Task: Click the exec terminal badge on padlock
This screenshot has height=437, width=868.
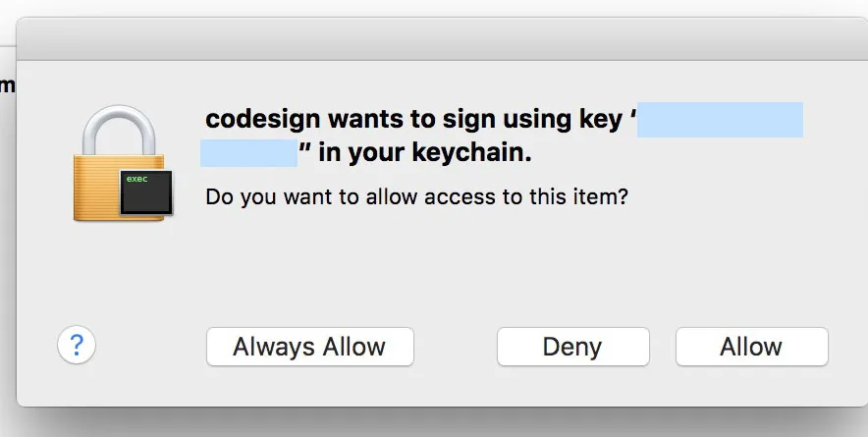Action: click(x=145, y=193)
